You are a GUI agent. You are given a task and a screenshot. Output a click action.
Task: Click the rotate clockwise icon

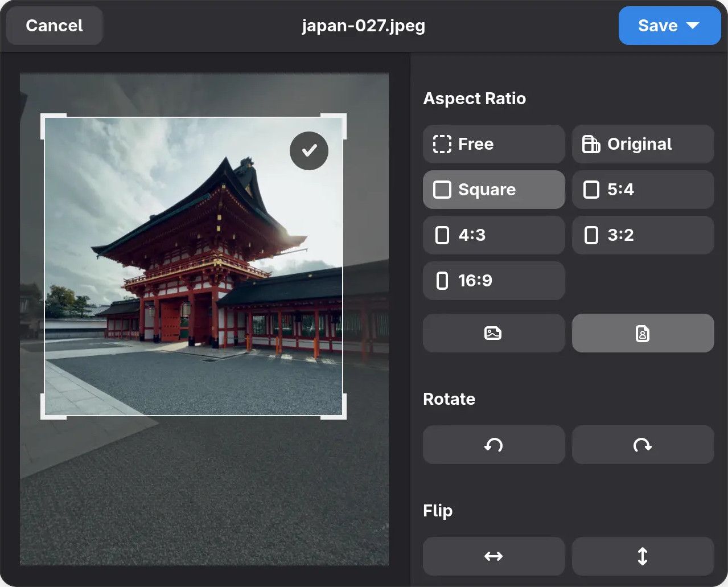pyautogui.click(x=643, y=445)
